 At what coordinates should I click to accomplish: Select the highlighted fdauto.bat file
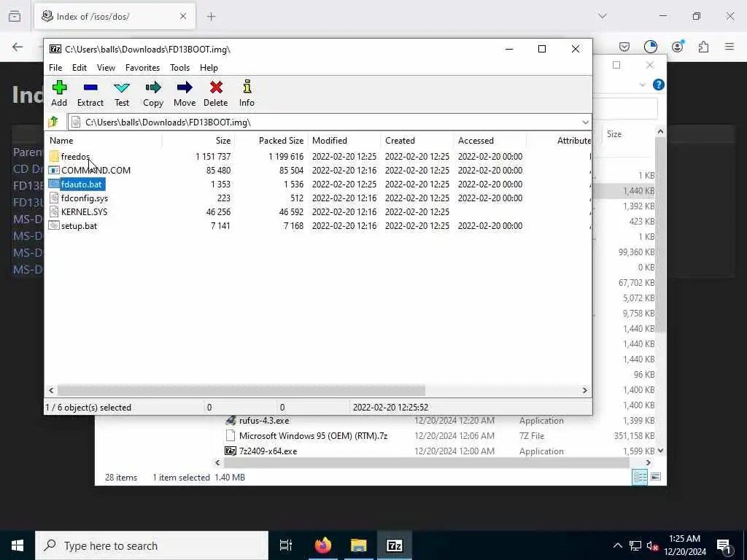[x=82, y=184]
